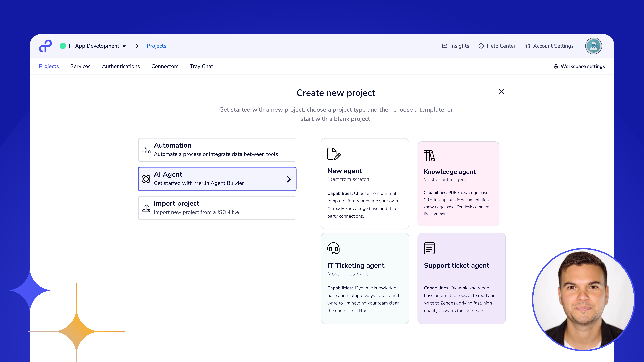Select the Import project option
The width and height of the screenshot is (644, 362).
[217, 208]
